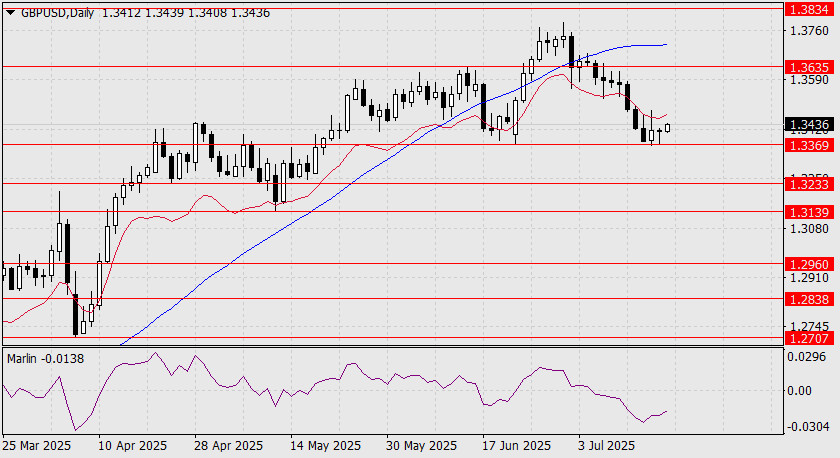Click the 10 Apr 2025 date label
Image resolution: width=840 pixels, height=458 pixels.
132,446
